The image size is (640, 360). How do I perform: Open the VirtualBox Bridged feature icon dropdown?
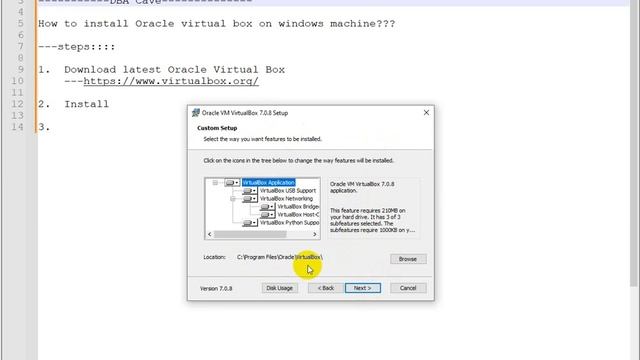coord(267,207)
